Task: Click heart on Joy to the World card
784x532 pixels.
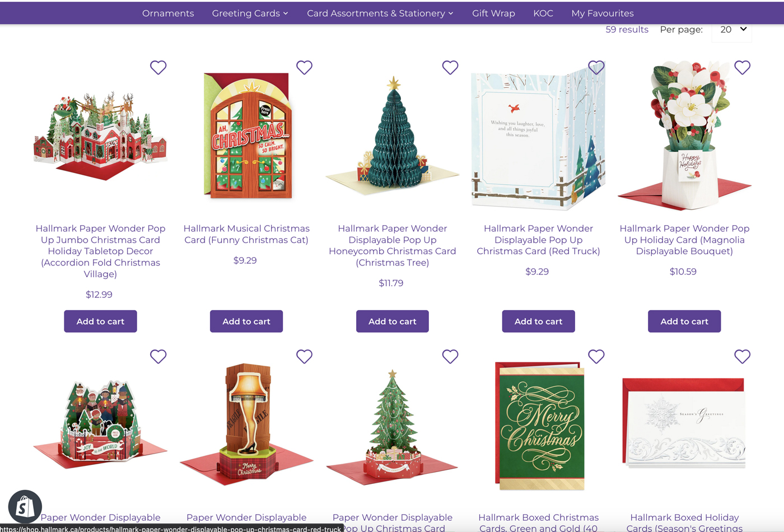Action: pos(158,356)
